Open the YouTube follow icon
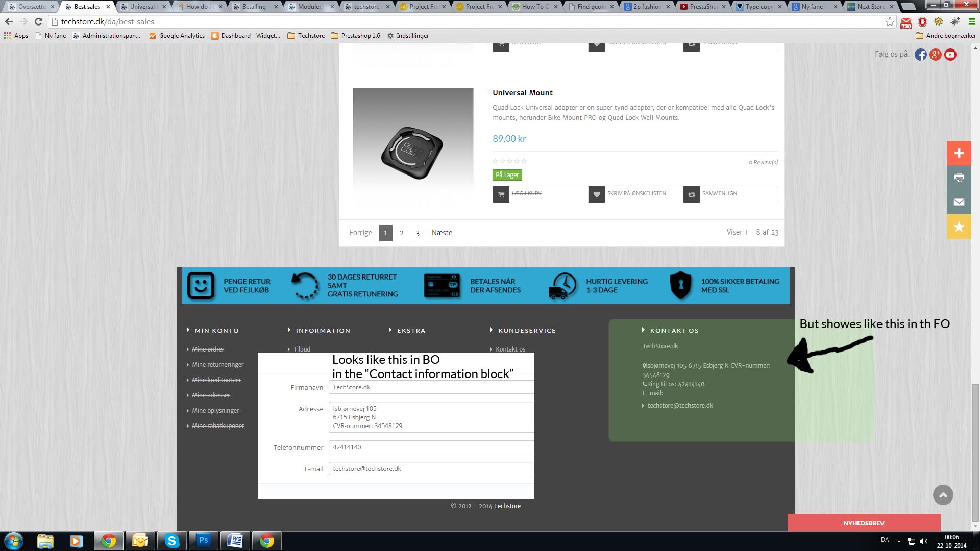This screenshot has width=980, height=551. point(950,55)
